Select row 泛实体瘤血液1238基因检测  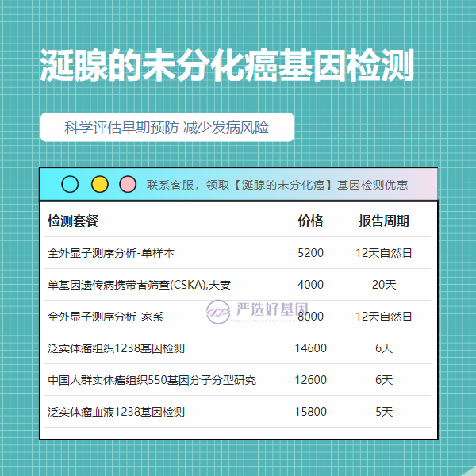coord(238,412)
